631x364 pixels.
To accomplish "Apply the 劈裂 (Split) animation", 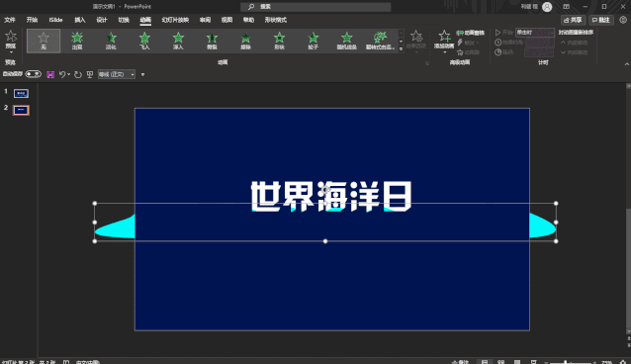I will pos(212,41).
